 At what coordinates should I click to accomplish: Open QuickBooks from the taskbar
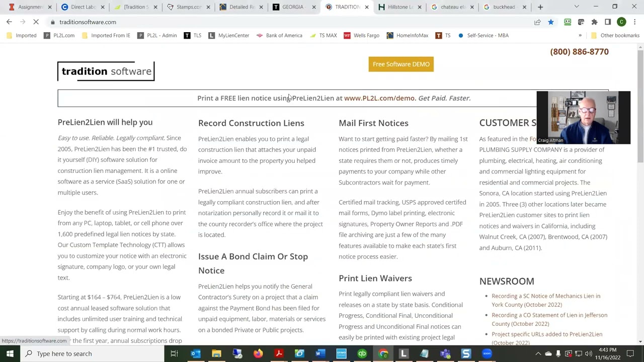[362, 353]
